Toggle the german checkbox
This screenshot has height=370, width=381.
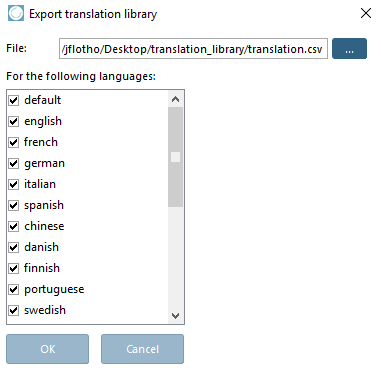(13, 163)
